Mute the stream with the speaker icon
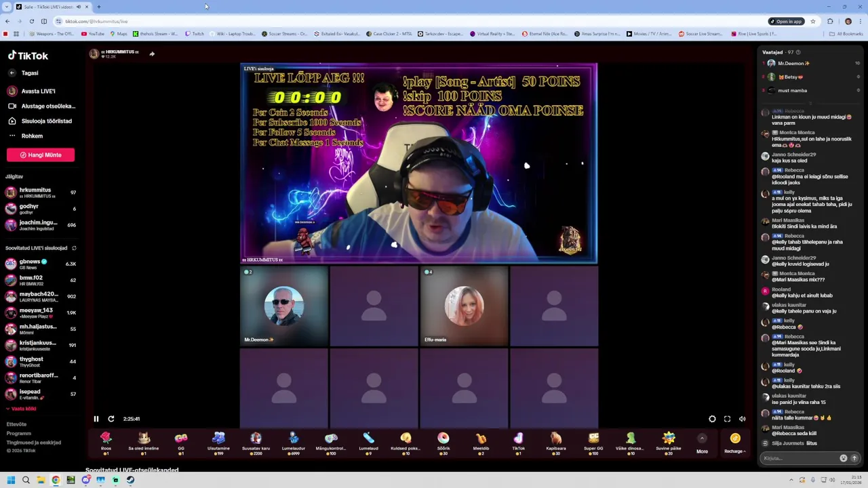 [742, 419]
